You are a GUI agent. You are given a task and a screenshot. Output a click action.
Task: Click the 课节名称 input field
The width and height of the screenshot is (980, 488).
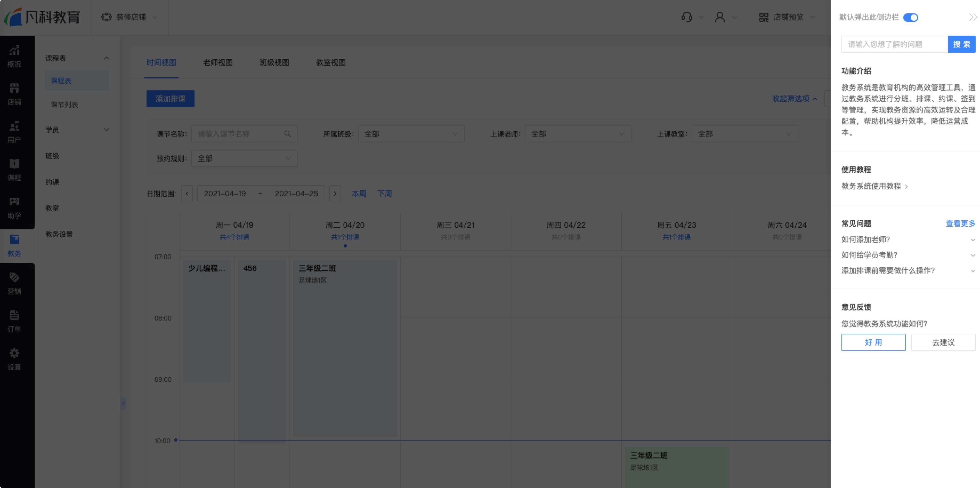(244, 134)
